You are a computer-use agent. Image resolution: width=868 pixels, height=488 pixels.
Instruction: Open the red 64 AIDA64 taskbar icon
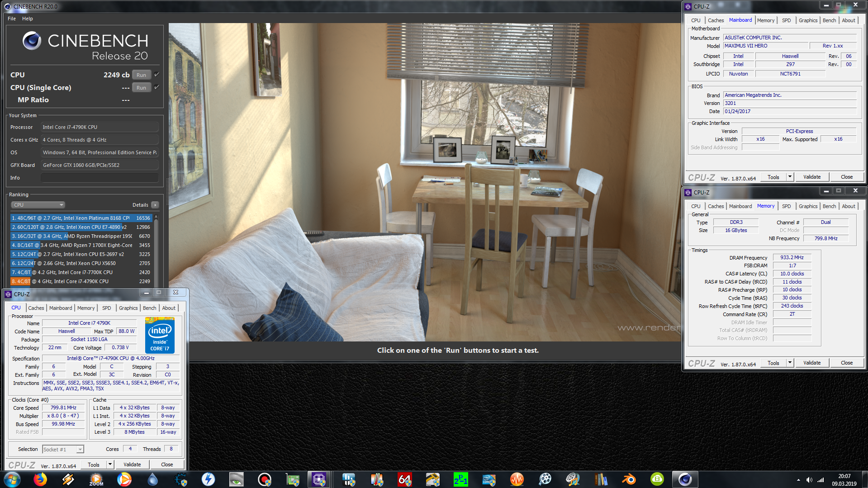click(x=404, y=479)
